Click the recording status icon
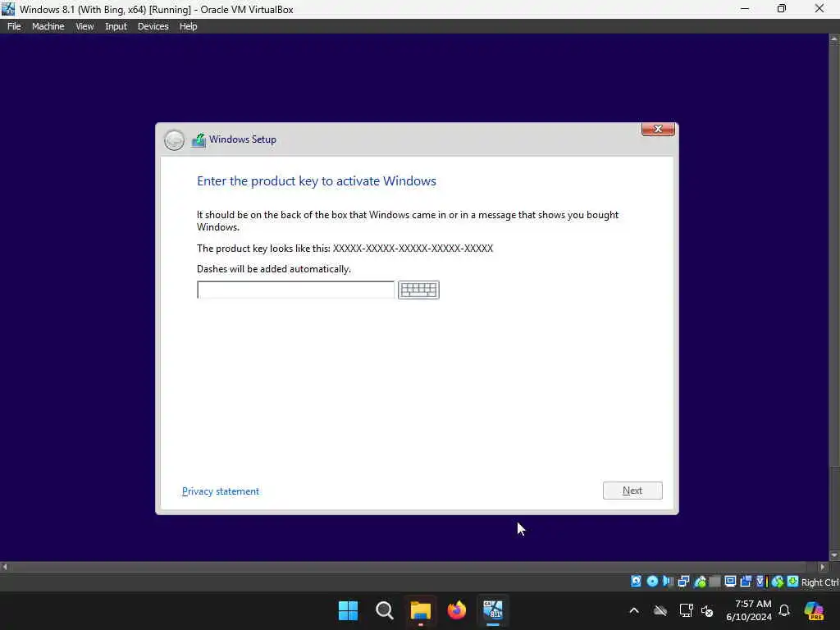 745,582
